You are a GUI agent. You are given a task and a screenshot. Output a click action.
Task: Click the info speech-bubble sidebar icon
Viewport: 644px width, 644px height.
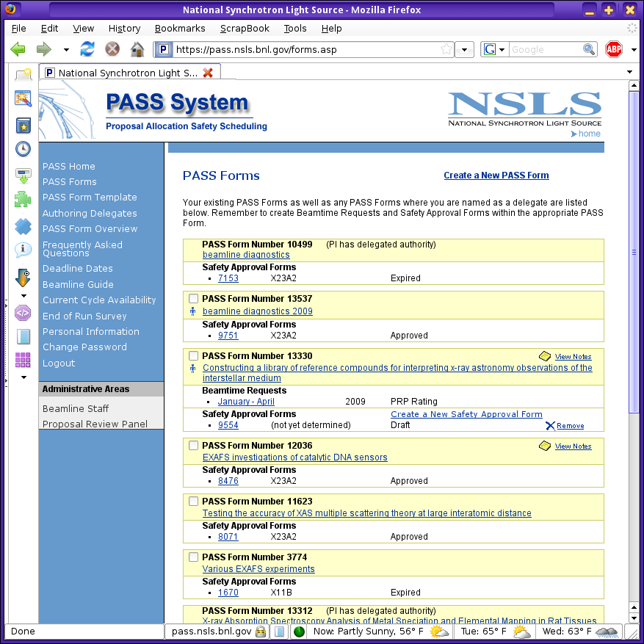(23, 250)
